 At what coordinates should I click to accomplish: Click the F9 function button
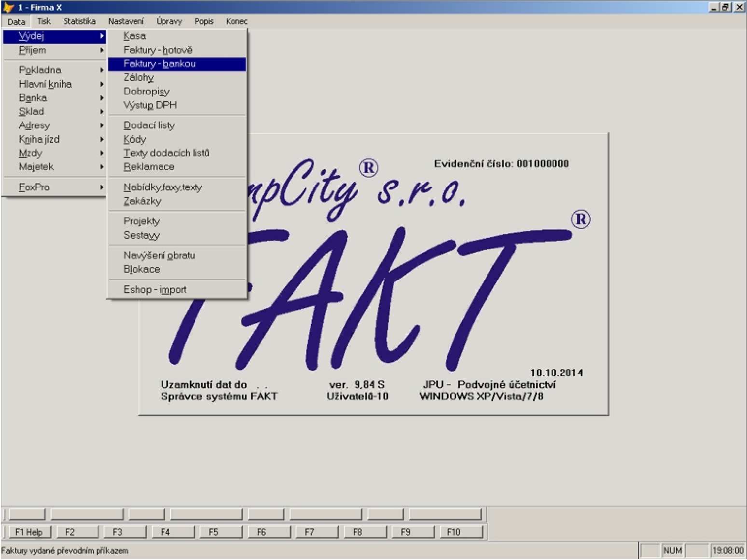tap(413, 532)
